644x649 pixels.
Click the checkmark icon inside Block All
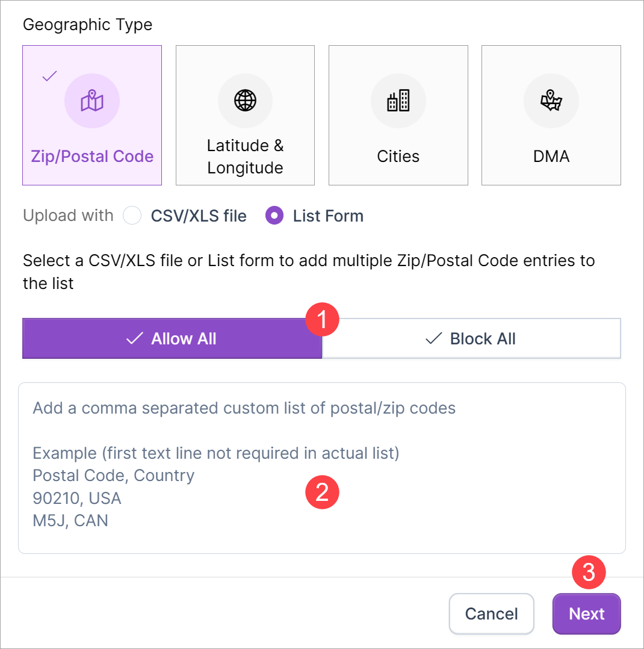pyautogui.click(x=433, y=339)
